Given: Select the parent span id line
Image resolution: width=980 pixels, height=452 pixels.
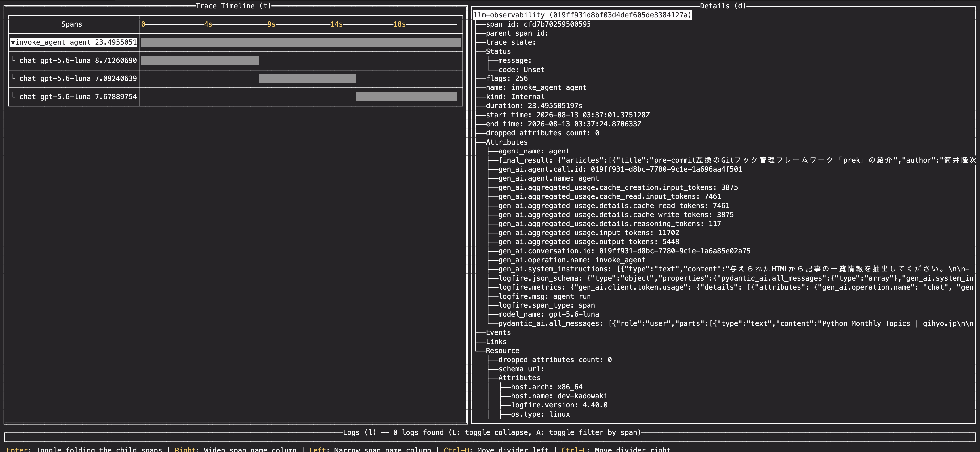Looking at the screenshot, I should [x=517, y=33].
